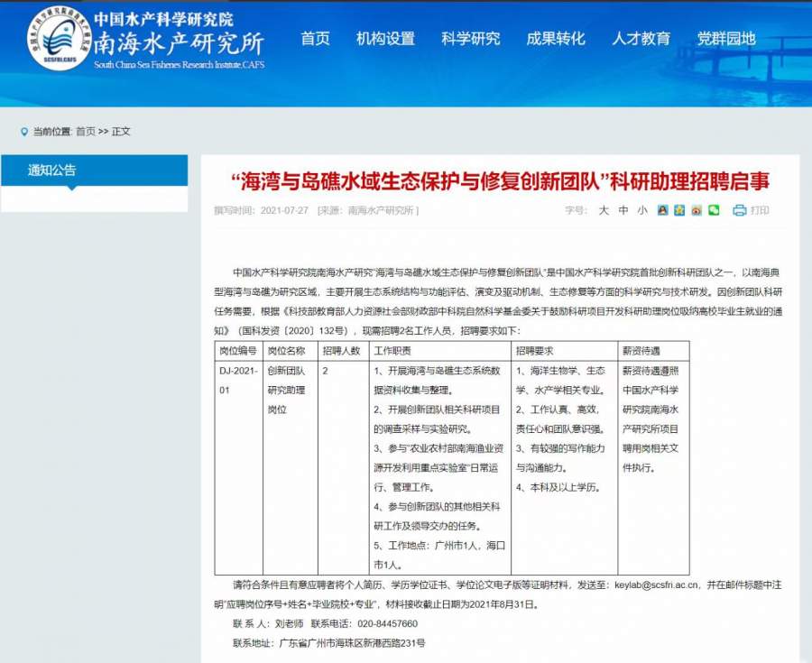This screenshot has height=663, width=812.
Task: Set font size to small (小)
Action: [x=641, y=210]
